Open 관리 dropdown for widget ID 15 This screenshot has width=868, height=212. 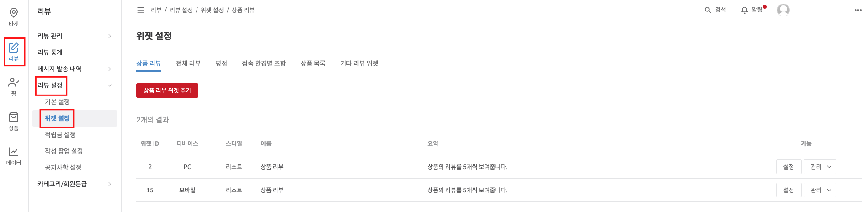[820, 190]
